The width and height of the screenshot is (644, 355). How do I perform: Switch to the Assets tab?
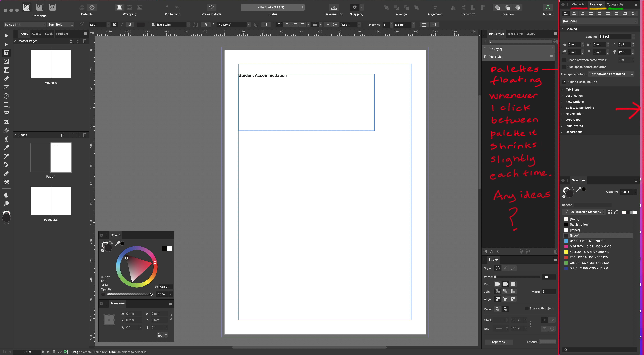click(x=36, y=34)
